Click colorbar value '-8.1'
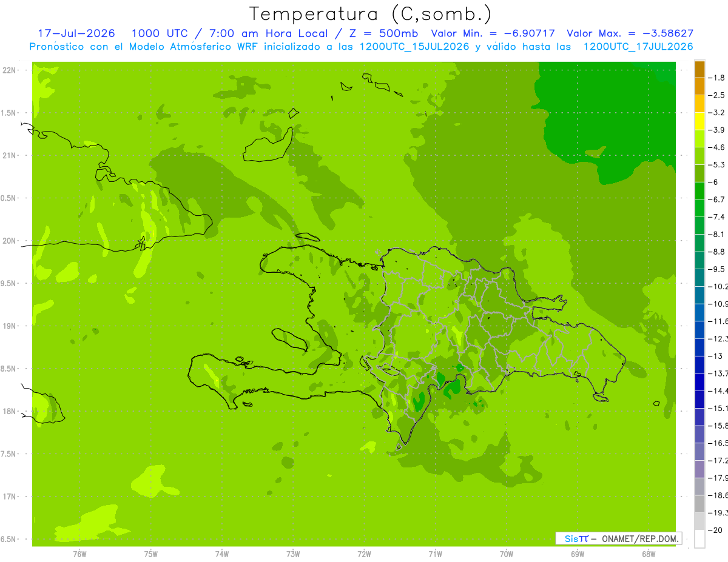The height and width of the screenshot is (562, 728). coord(717,234)
